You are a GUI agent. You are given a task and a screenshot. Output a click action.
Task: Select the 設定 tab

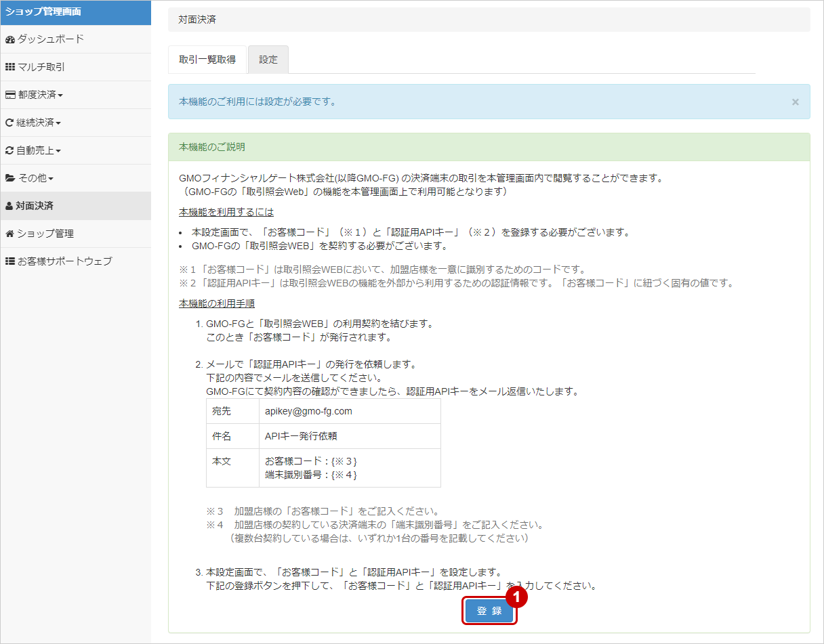268,60
